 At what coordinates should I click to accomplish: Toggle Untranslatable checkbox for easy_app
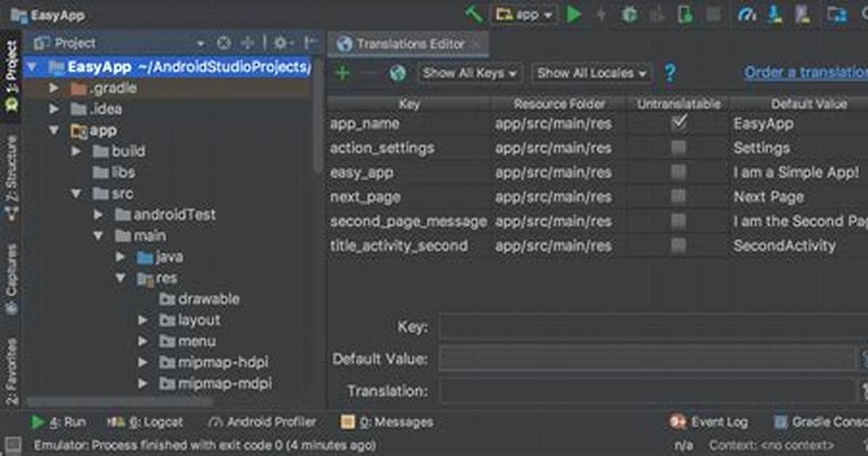point(679,172)
